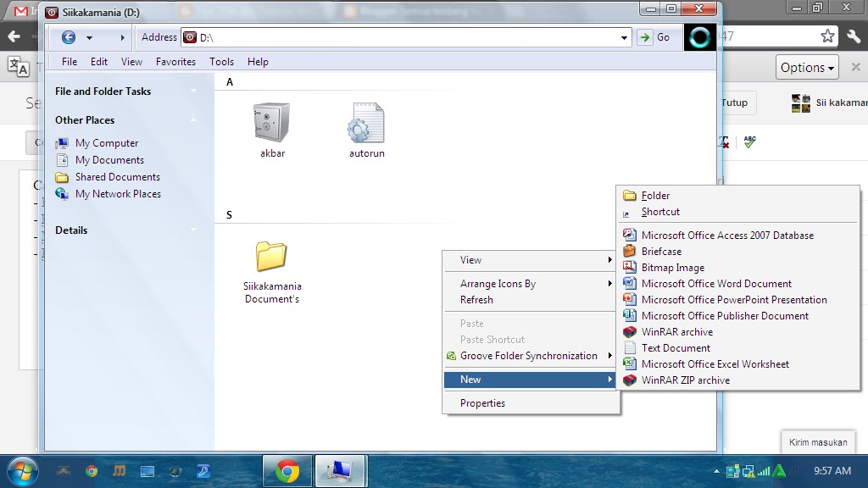Open the Chrome wrench settings icon
Viewport: 868px width, 488px height.
tap(854, 36)
